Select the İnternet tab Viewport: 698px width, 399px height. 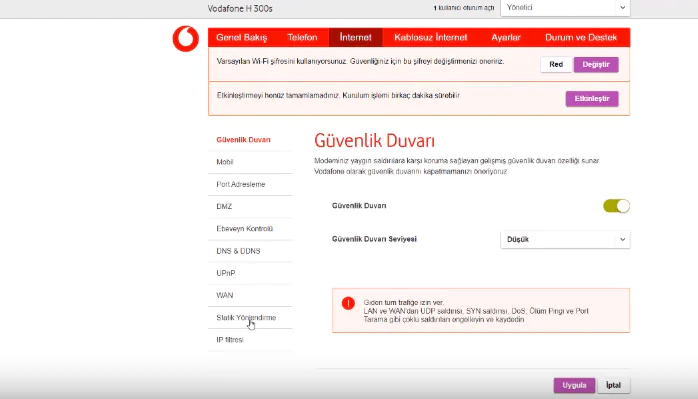click(355, 37)
